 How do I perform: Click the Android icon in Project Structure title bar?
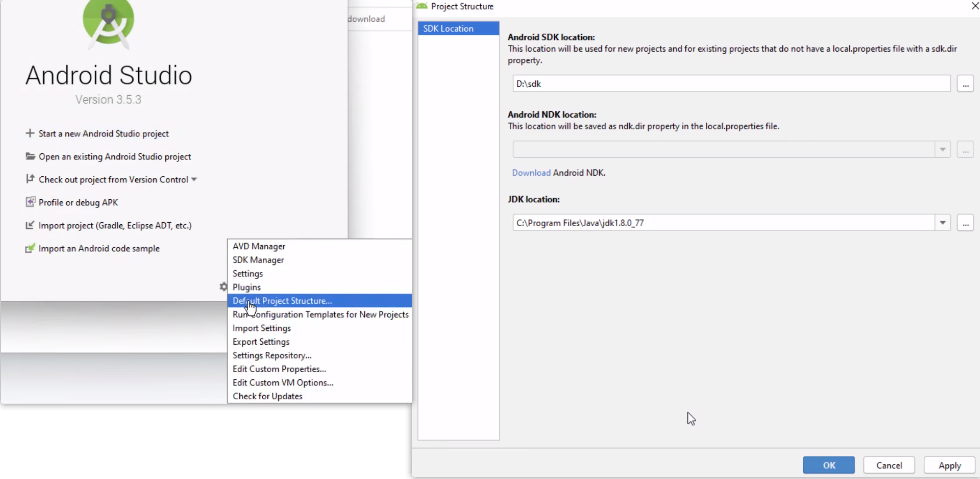[422, 6]
